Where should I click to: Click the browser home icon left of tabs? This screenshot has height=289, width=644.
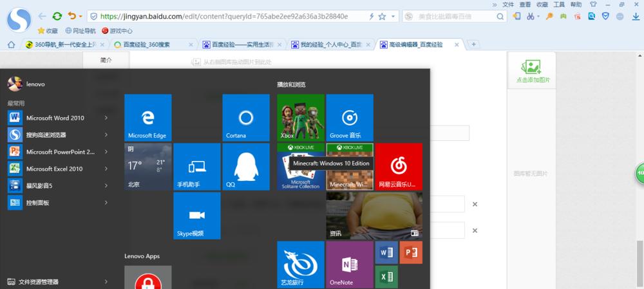point(11,45)
